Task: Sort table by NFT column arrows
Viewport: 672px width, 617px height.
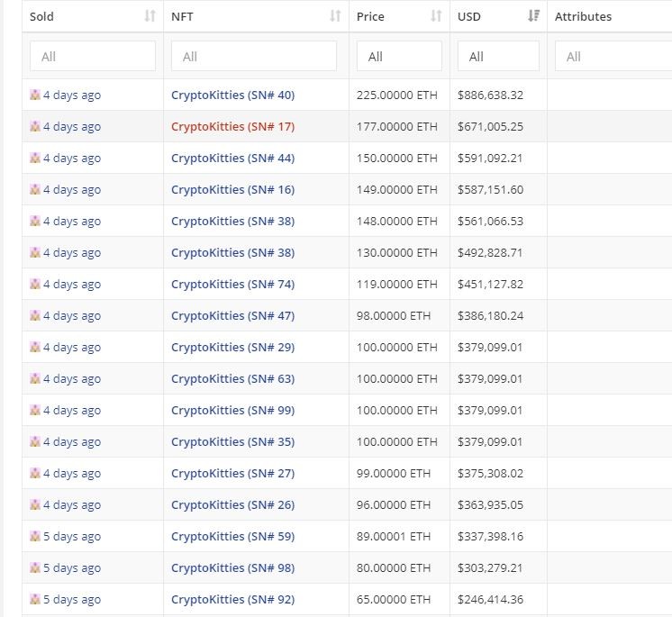Action: 335,16
